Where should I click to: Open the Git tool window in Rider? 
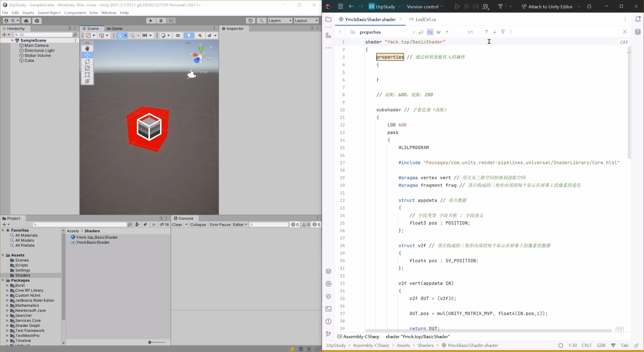(x=328, y=334)
